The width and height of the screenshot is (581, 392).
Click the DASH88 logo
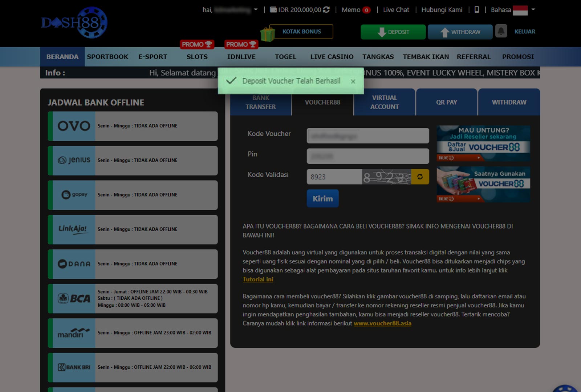74,23
